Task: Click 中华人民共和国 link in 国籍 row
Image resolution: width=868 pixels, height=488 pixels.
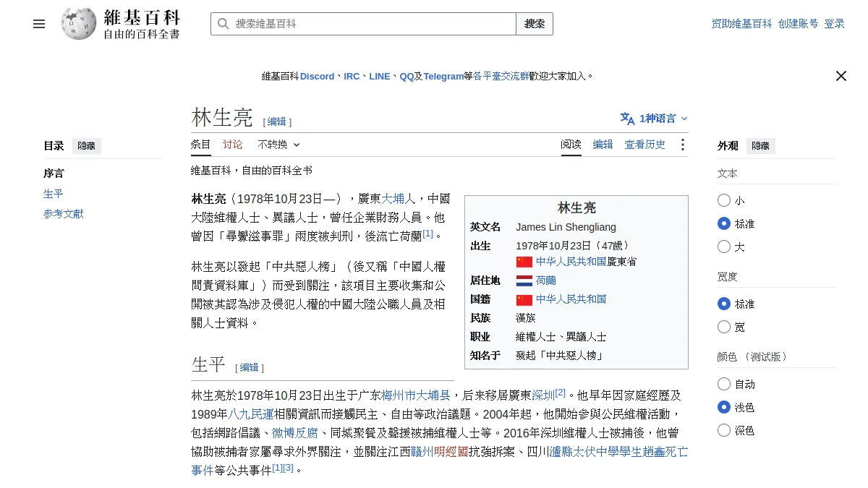Action: click(x=571, y=299)
